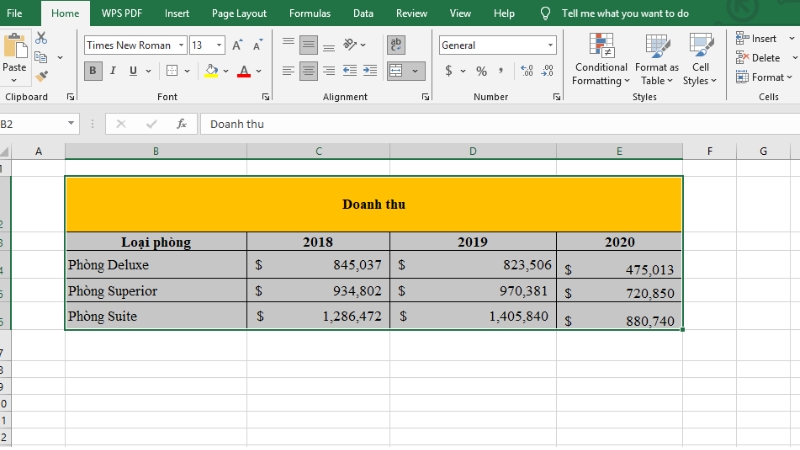Apply Percent Style to the selection
This screenshot has height=450, width=800.
pos(481,71)
